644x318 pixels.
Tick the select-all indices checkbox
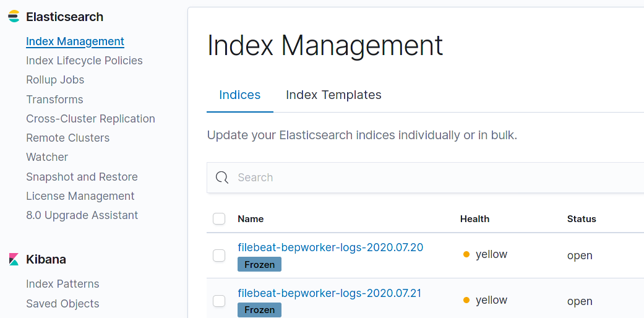[x=219, y=218]
